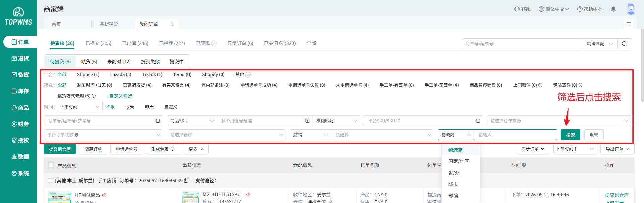
Task: Open 简体中文 language dropdown
Action: (x=554, y=9)
